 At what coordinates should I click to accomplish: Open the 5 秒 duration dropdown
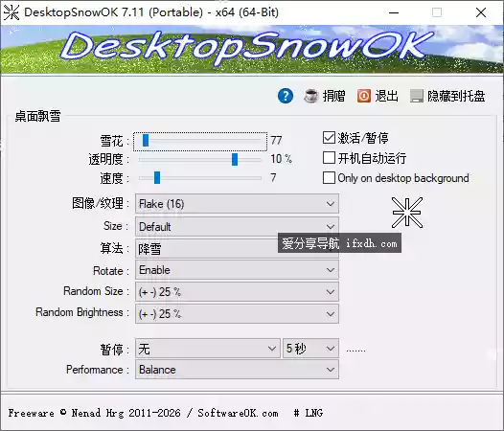pos(310,349)
